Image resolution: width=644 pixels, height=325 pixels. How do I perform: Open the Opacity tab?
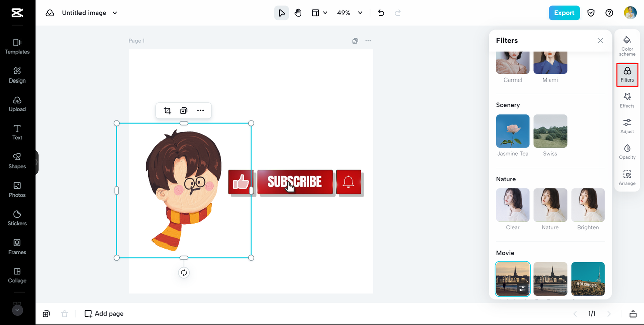click(x=627, y=152)
